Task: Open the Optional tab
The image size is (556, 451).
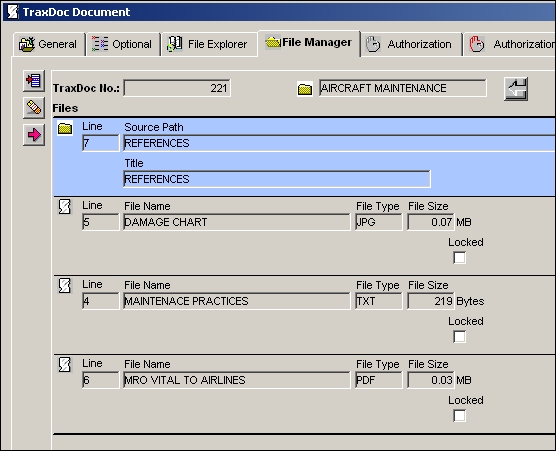Action: (123, 44)
